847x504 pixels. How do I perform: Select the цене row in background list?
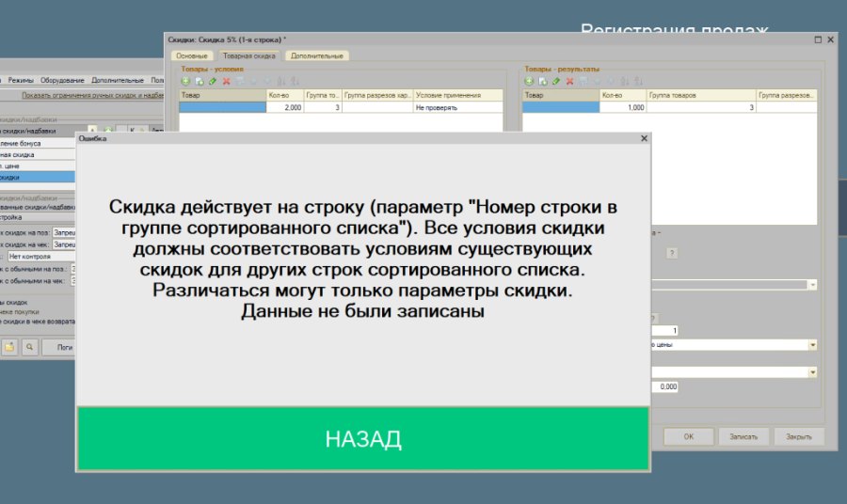38,165
